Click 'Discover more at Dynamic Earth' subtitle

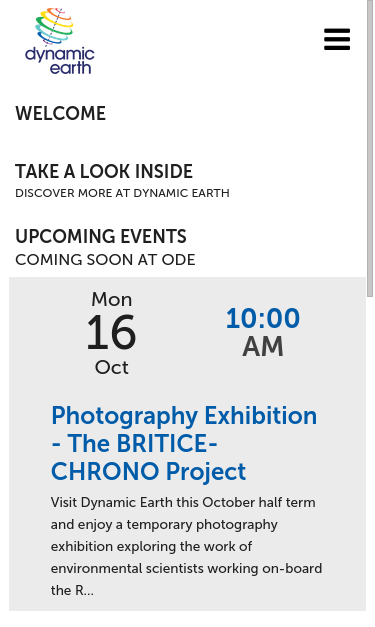[x=122, y=193]
